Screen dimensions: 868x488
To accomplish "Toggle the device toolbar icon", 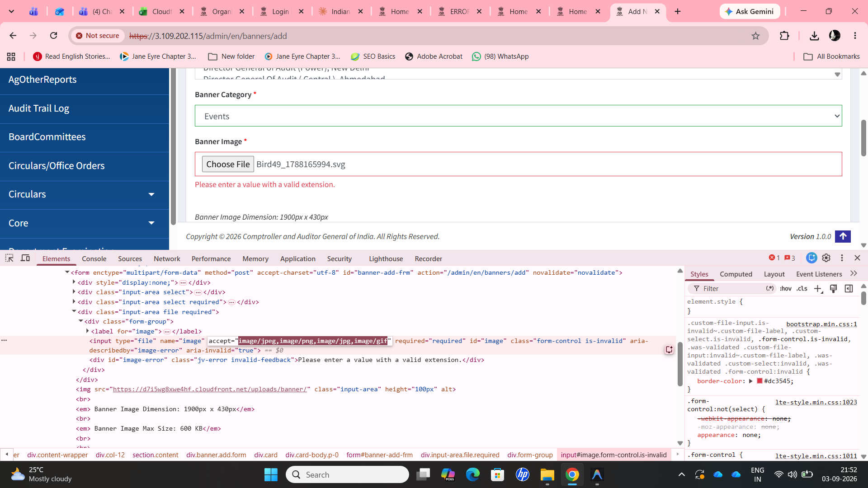I will tap(25, 258).
